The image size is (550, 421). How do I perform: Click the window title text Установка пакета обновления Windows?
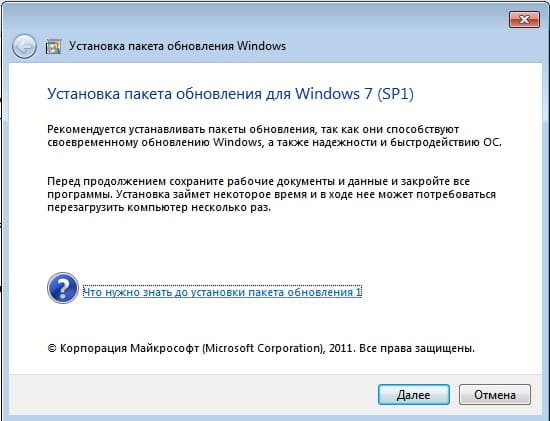(177, 46)
